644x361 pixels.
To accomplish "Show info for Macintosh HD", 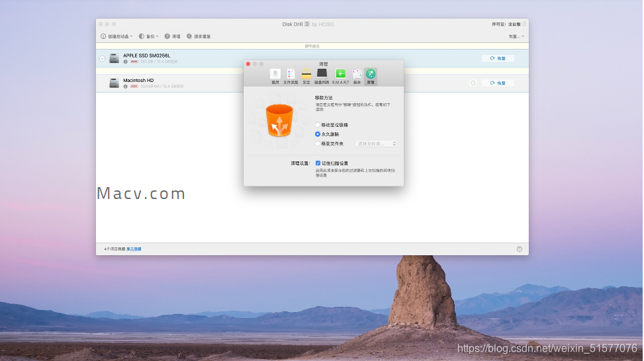I will tap(125, 87).
